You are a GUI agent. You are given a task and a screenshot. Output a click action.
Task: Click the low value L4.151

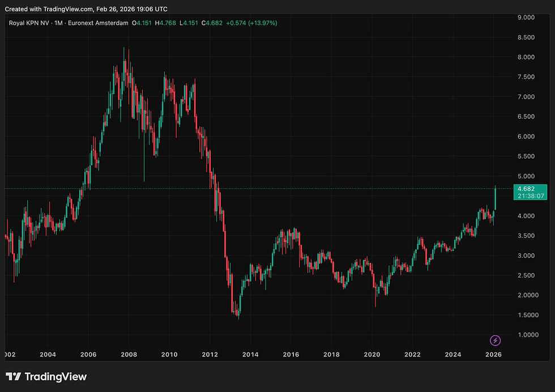click(x=189, y=23)
